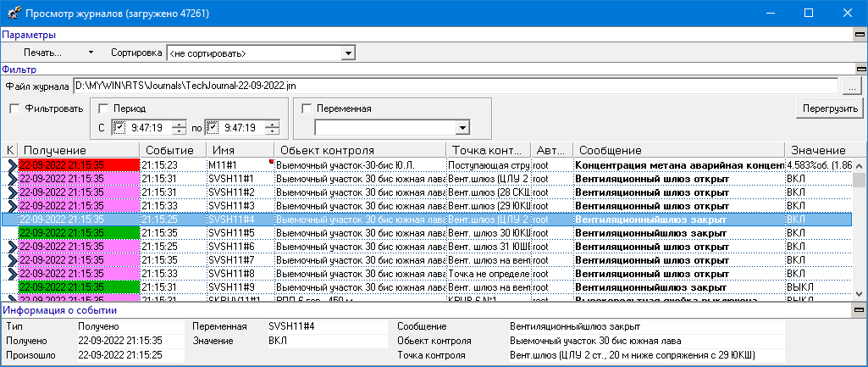Enable the Период checkbox
Viewport: 868px width, 367px height.
pyautogui.click(x=103, y=108)
